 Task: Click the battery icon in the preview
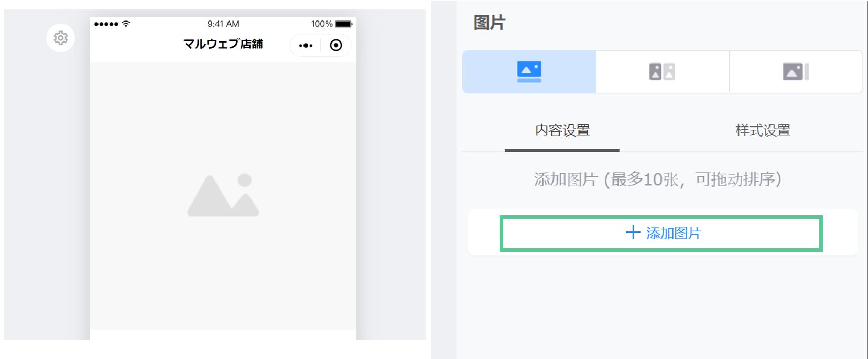point(344,24)
